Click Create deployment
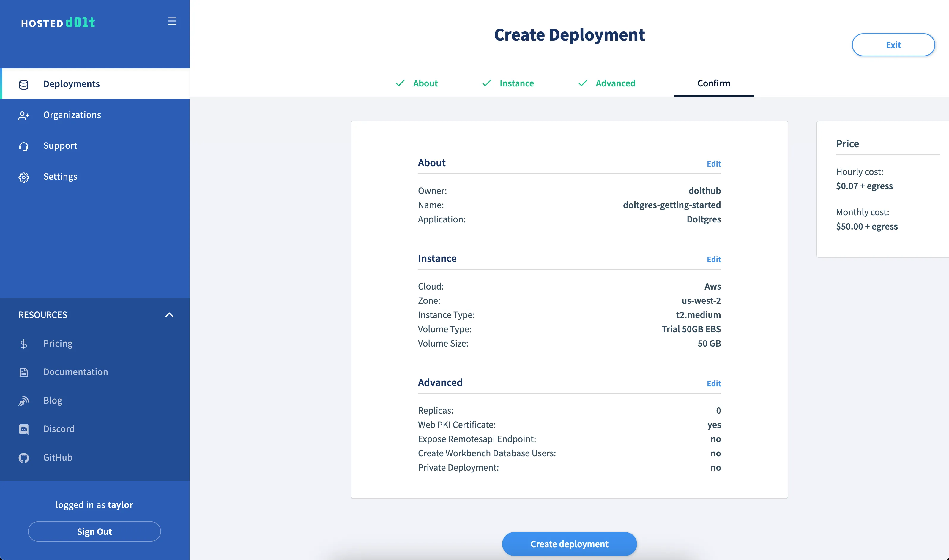949x560 pixels. tap(569, 544)
